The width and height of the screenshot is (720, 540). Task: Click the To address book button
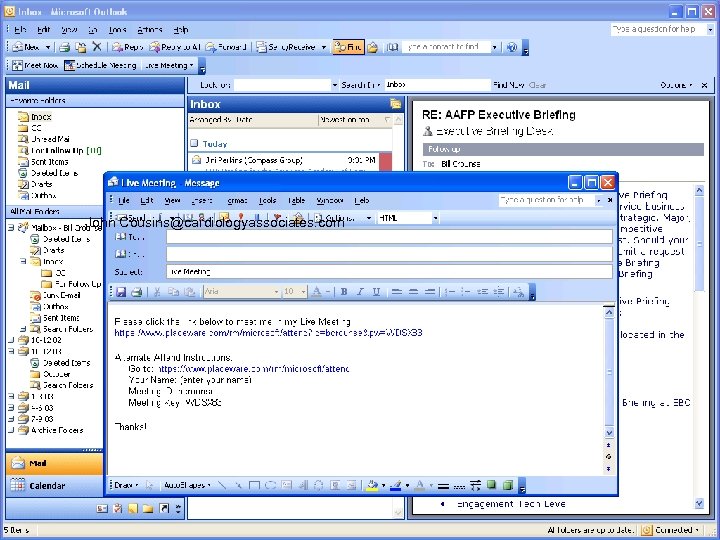[x=129, y=237]
